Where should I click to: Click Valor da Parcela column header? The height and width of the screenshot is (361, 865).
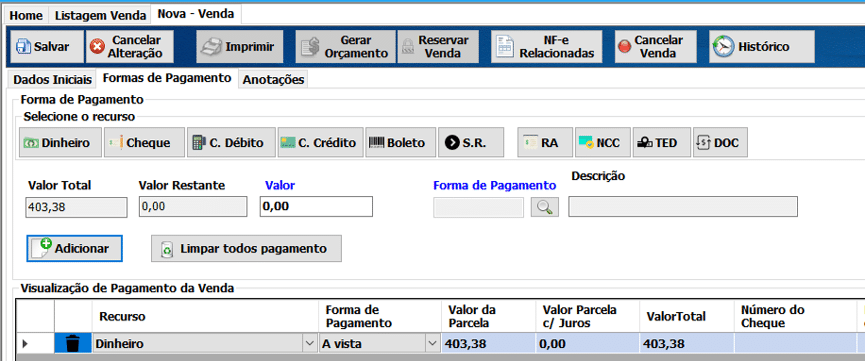(488, 316)
